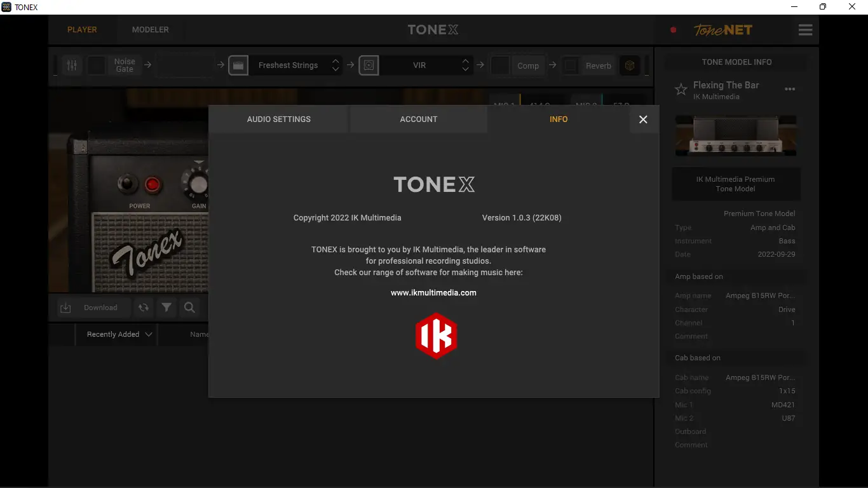Step through Freshest Strings amp models
868x488 pixels.
click(336, 65)
